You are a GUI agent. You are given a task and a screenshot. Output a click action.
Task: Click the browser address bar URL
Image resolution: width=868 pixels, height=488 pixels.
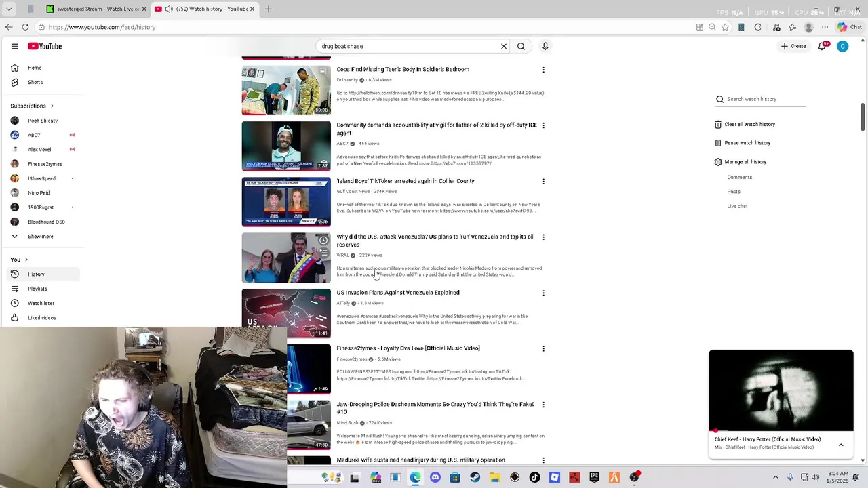click(102, 27)
